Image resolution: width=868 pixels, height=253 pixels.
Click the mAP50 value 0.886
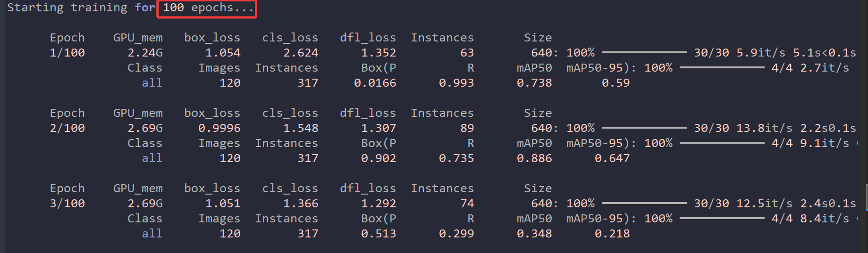point(534,158)
